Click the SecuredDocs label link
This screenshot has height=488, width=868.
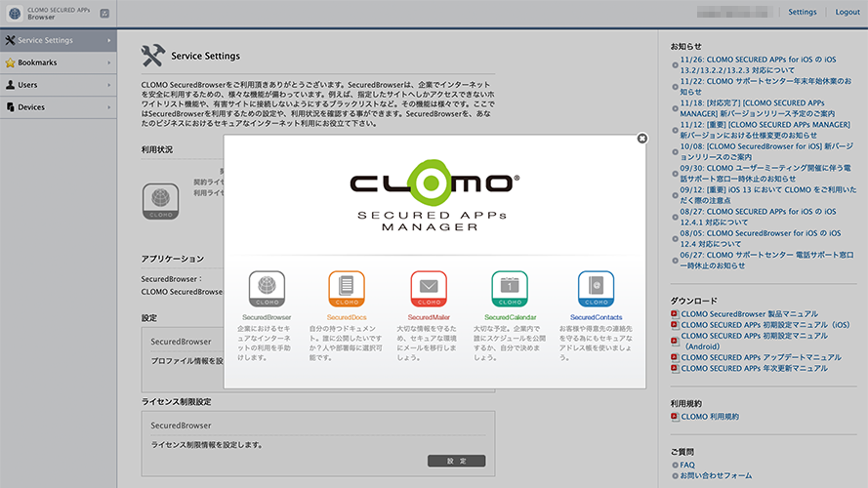pyautogui.click(x=347, y=317)
